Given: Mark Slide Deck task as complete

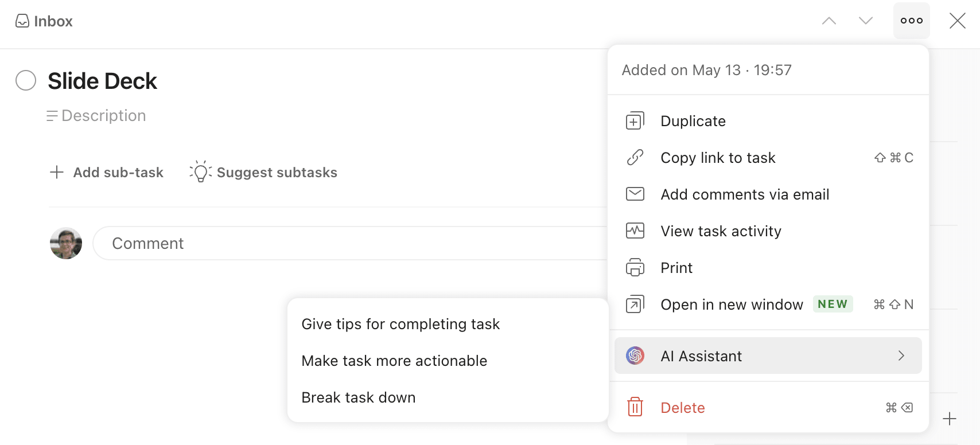Looking at the screenshot, I should (x=26, y=81).
